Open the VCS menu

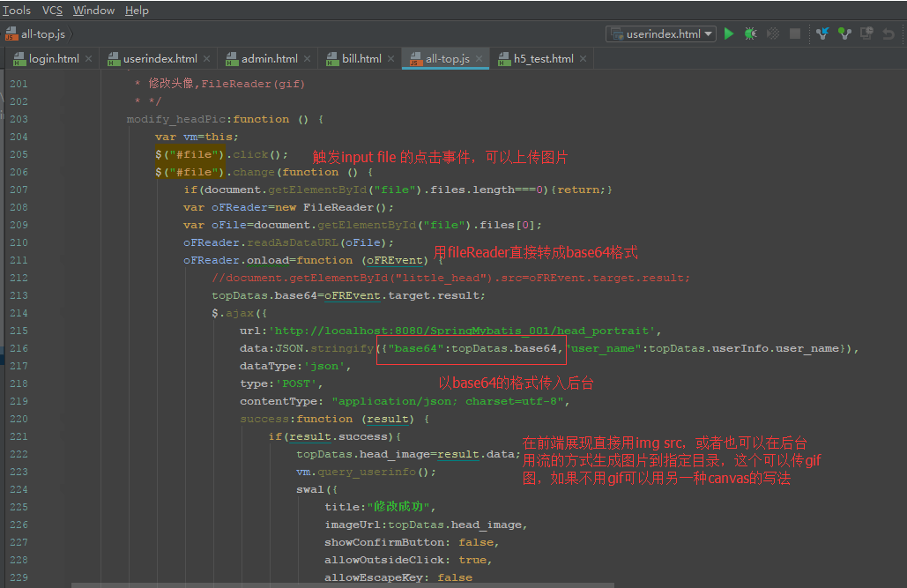click(x=52, y=11)
